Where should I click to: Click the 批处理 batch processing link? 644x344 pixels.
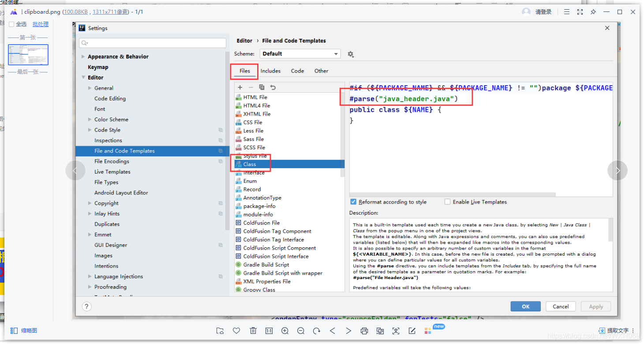click(x=41, y=24)
